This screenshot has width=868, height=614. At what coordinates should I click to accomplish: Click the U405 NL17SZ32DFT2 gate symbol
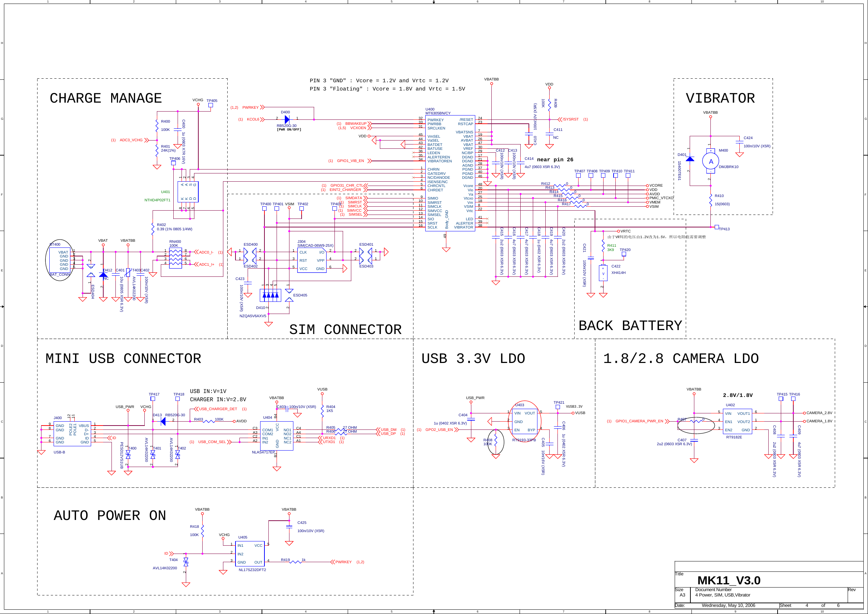tap(250, 554)
